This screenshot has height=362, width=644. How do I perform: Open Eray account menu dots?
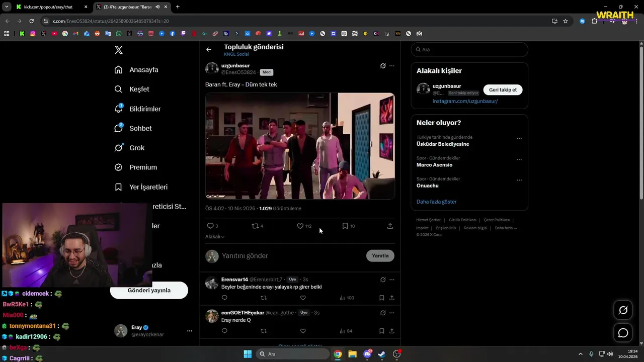[190, 331]
